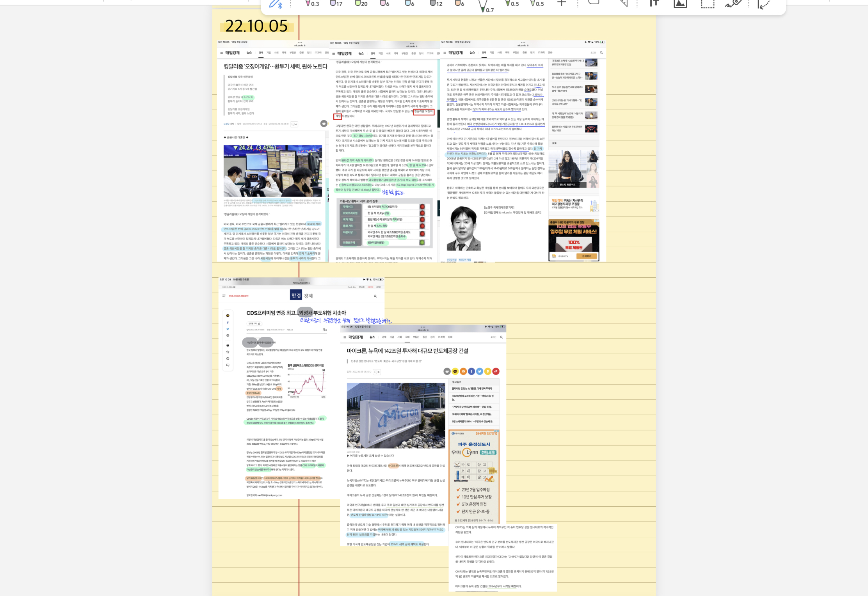The height and width of the screenshot is (596, 868).
Task: Click red share arrow icon on Micron article
Action: pos(496,371)
